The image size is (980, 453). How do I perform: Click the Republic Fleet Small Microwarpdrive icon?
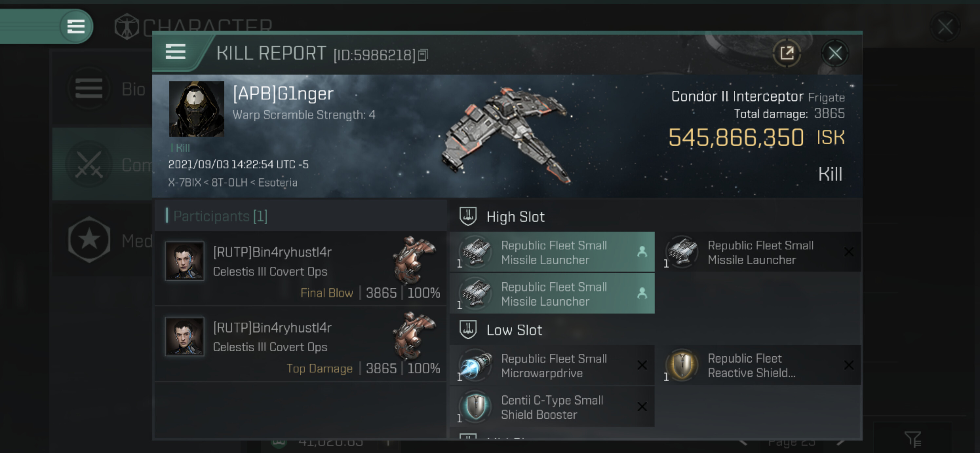[x=476, y=365]
